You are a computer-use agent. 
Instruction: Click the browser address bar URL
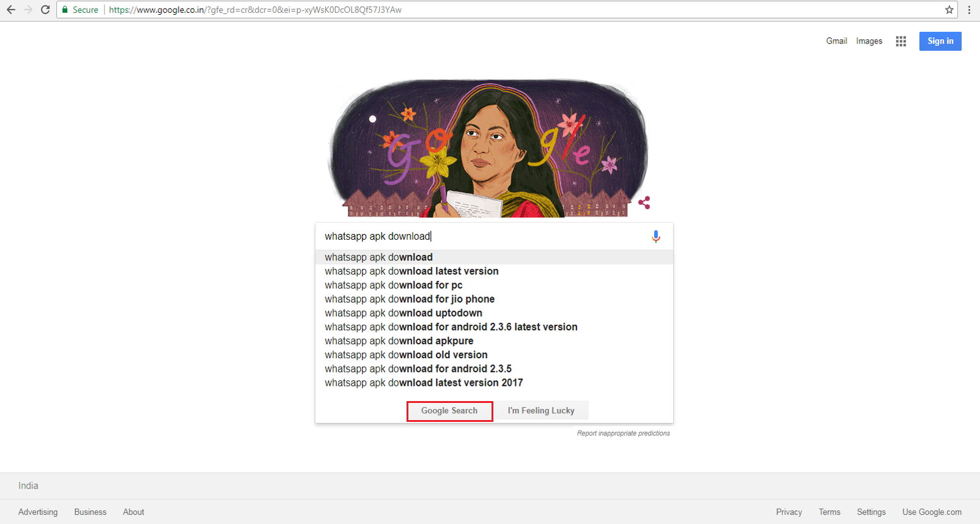pos(255,10)
